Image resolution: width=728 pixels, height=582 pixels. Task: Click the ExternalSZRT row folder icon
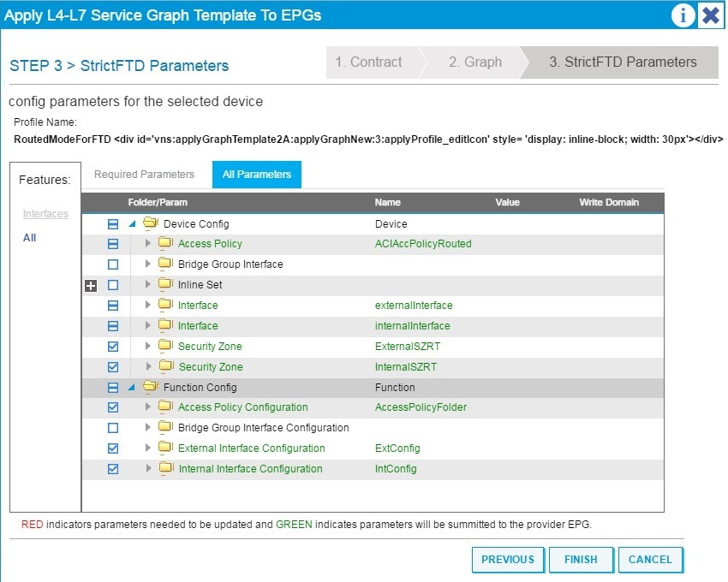point(166,345)
